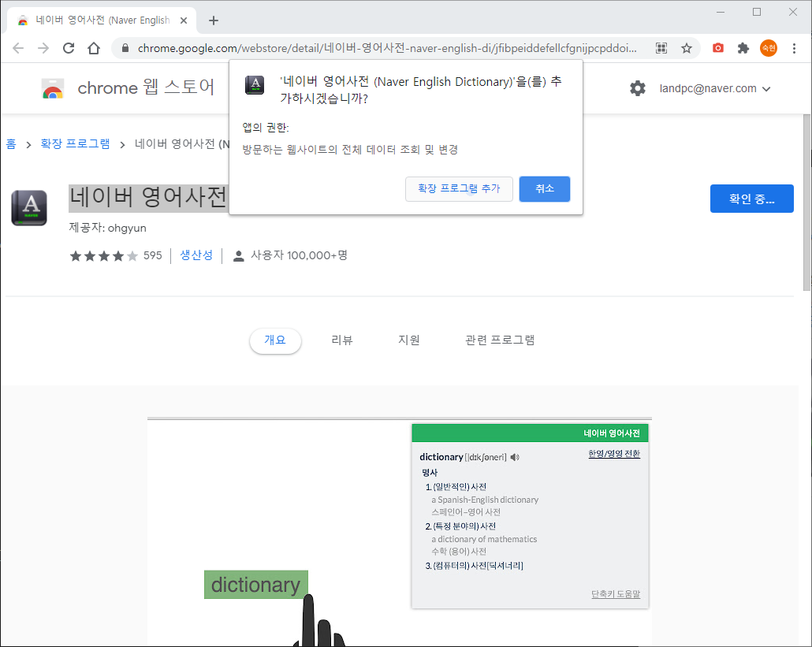Click the speaker pronunciation icon in preview
This screenshot has width=812, height=647.
tap(515, 457)
